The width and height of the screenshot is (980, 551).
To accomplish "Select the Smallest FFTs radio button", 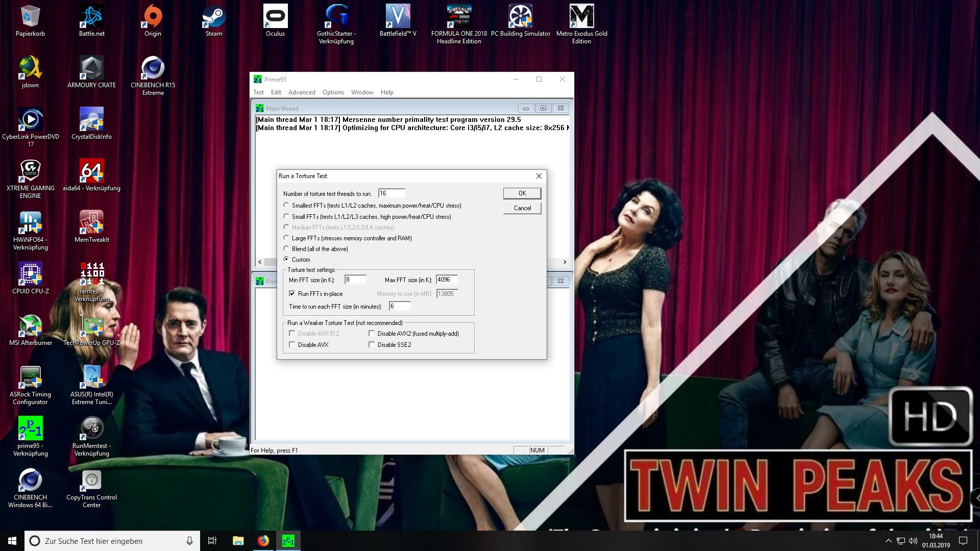I will tap(286, 205).
